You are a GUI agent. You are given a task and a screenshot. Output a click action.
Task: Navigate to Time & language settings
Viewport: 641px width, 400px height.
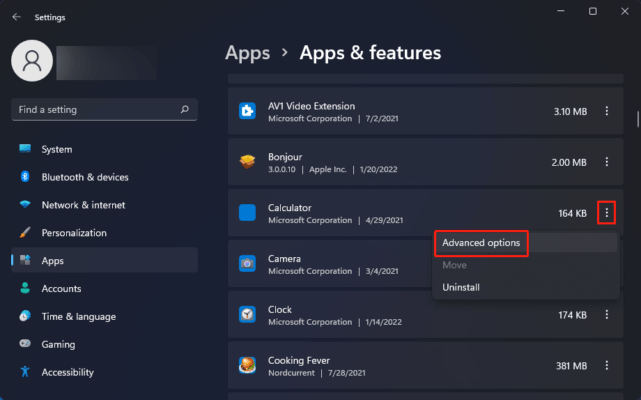(x=105, y=316)
